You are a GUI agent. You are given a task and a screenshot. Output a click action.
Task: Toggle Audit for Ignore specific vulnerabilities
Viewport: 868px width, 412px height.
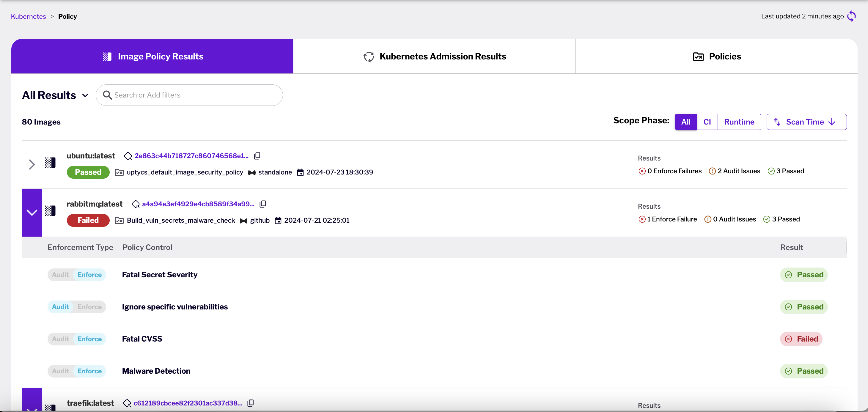click(x=60, y=306)
